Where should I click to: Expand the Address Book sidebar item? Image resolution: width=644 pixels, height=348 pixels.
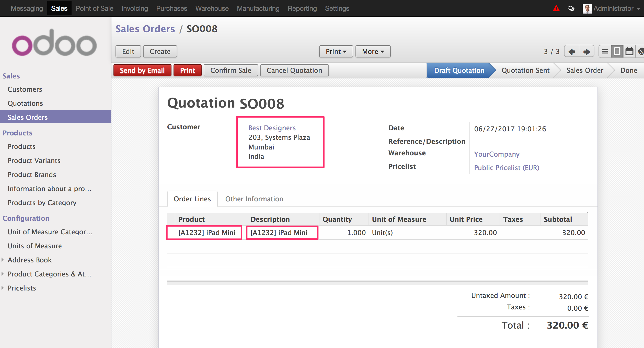3,259
